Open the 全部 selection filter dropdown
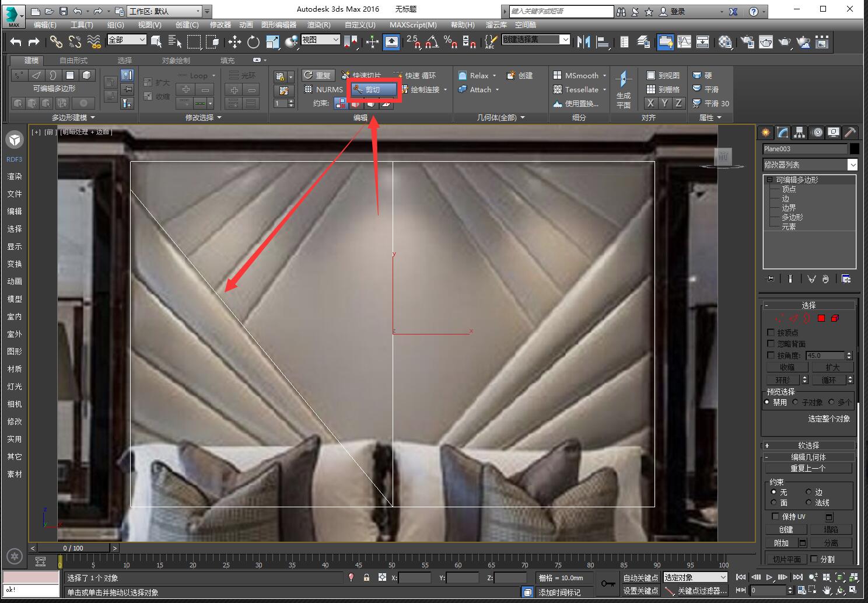The image size is (868, 603). point(127,40)
